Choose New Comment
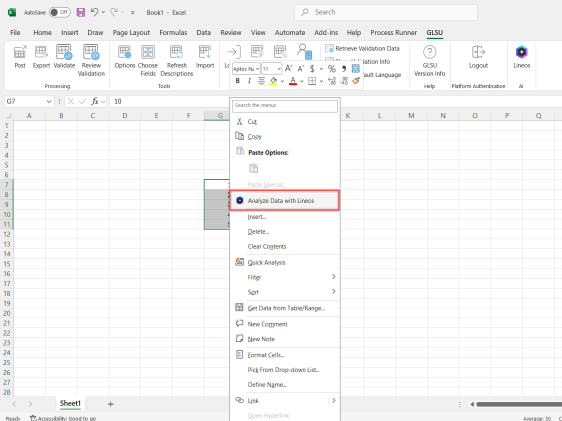Viewport: 562px width, 421px height. tap(285, 324)
